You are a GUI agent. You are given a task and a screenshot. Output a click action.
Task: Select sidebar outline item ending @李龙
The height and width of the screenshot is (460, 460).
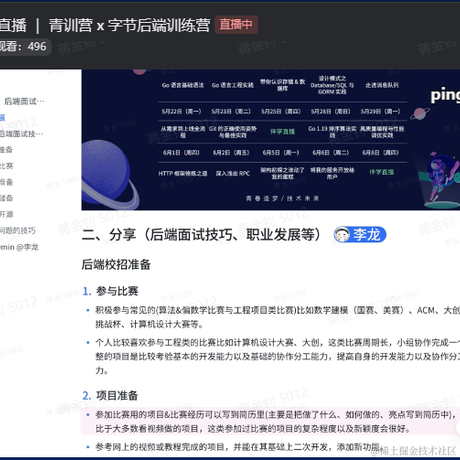point(19,247)
